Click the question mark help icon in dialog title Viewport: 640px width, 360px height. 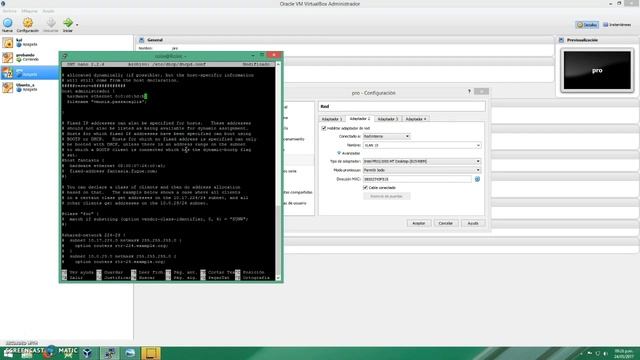click(x=469, y=91)
